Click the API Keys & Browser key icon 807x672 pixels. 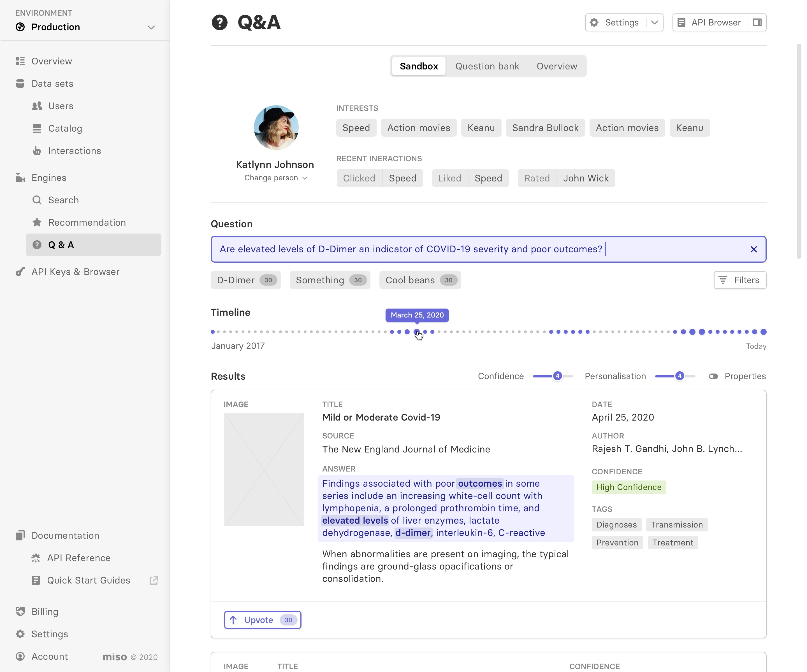pyautogui.click(x=20, y=272)
